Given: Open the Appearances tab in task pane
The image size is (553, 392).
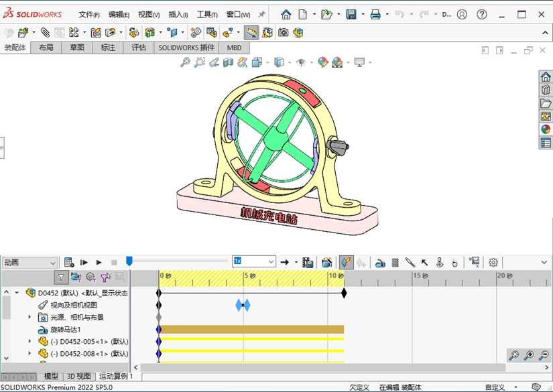Looking at the screenshot, I should coord(546,129).
